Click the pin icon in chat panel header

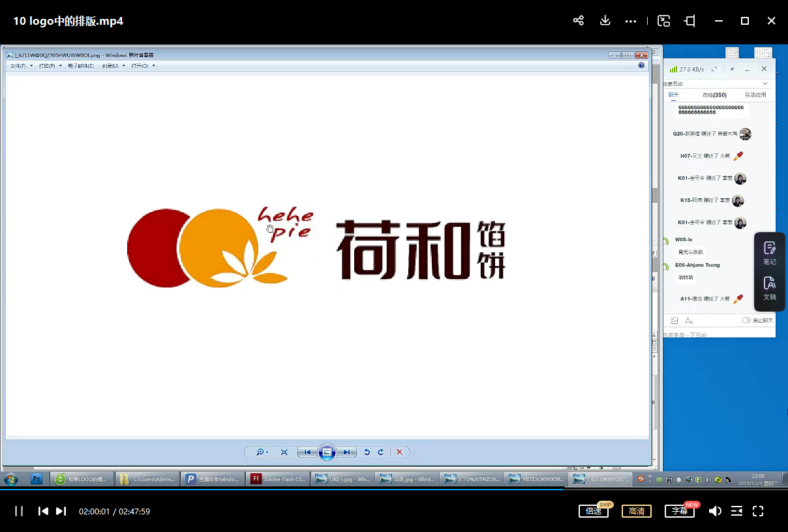731,69
